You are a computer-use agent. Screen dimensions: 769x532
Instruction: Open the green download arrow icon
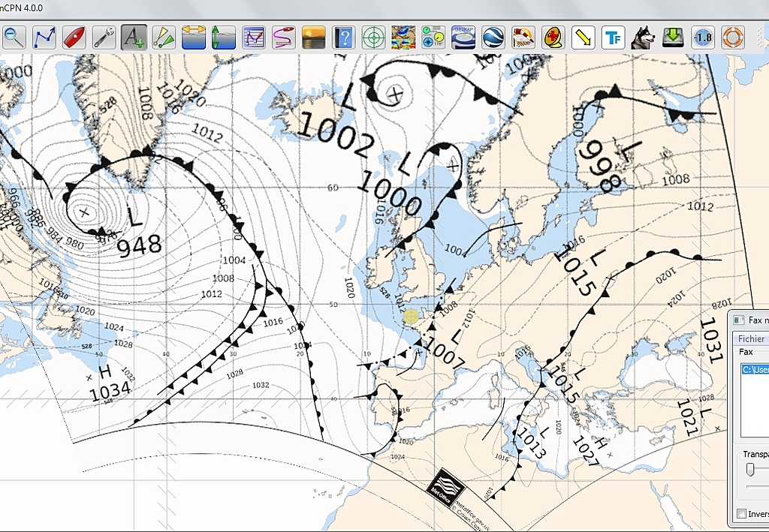(x=674, y=38)
